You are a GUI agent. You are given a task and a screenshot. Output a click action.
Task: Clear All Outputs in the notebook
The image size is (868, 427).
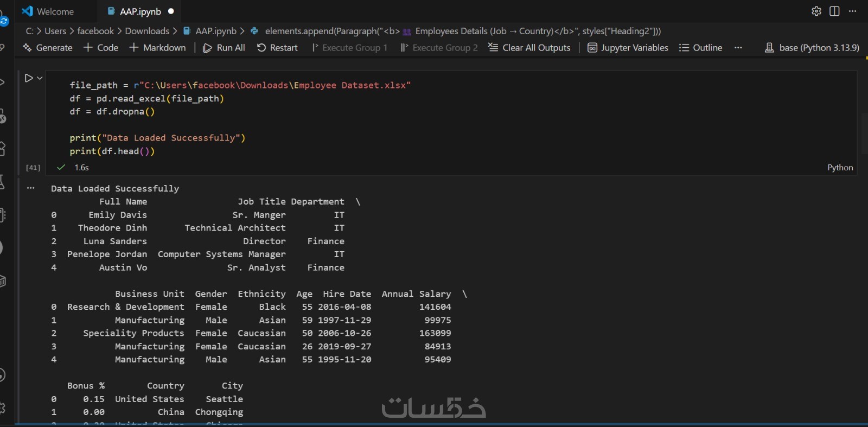529,48
